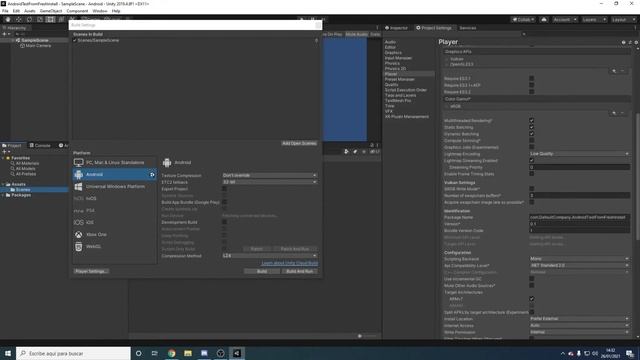Select the Scale tool in Unity toolbar
Image resolution: width=640 pixels, height=360 pixels.
coord(40,19)
